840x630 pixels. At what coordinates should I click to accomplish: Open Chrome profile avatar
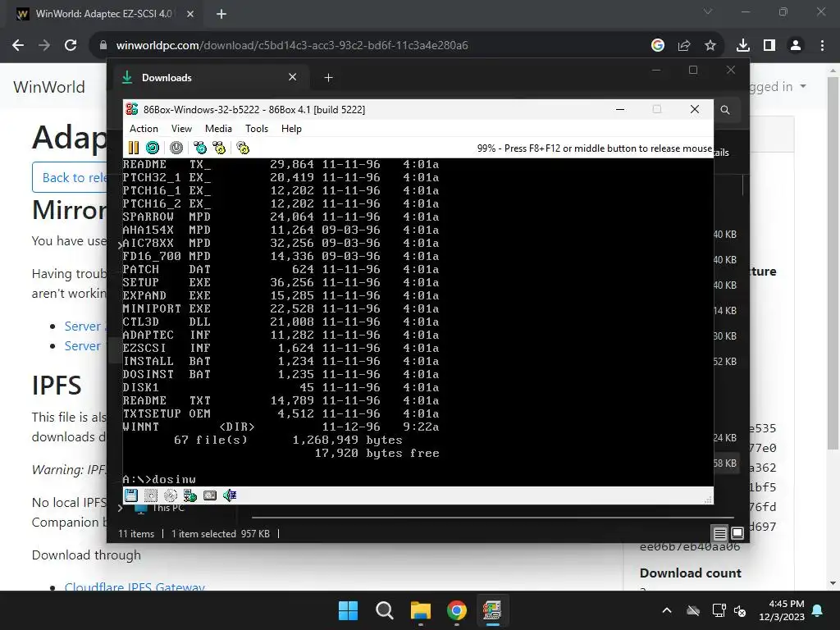[796, 46]
